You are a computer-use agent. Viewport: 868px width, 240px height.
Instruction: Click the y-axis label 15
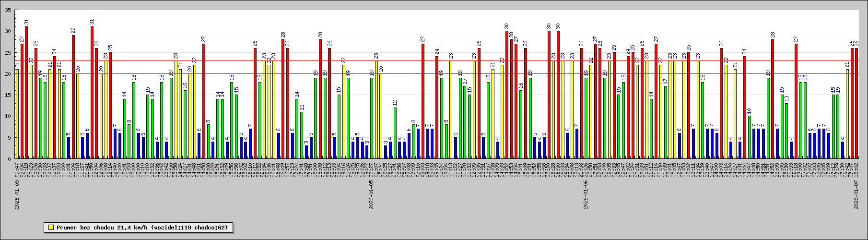(x=8, y=95)
